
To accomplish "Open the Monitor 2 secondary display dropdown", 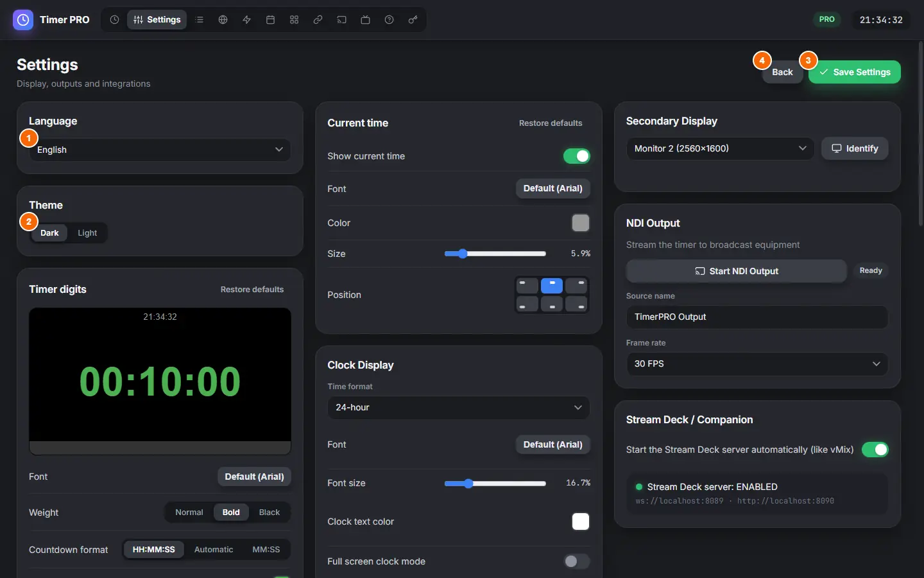I will pos(720,148).
